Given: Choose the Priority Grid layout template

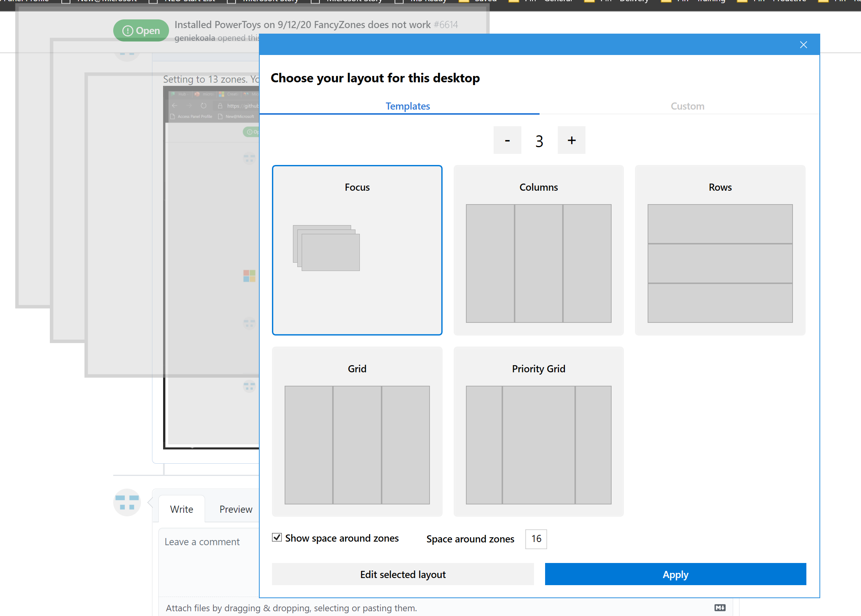Looking at the screenshot, I should click(x=538, y=431).
